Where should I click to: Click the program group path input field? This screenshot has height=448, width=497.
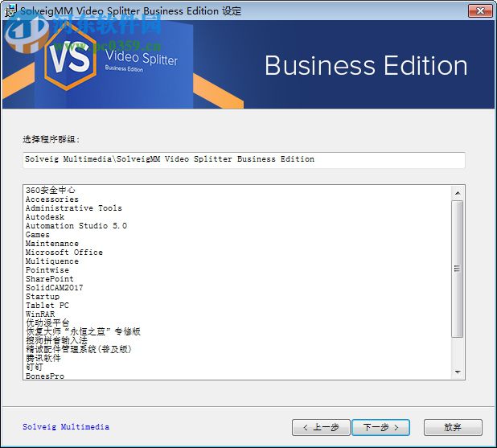tap(244, 160)
